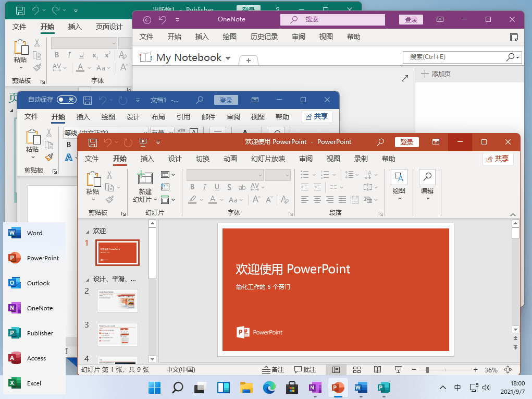The width and height of the screenshot is (532, 399).
Task: Click the Word Format Painter brush icon
Action: tap(49, 157)
